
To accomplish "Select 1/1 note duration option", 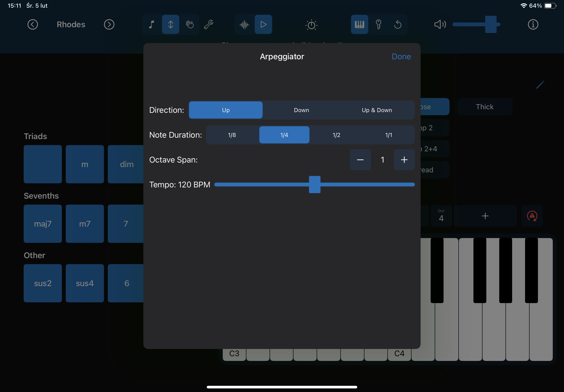I will [388, 135].
